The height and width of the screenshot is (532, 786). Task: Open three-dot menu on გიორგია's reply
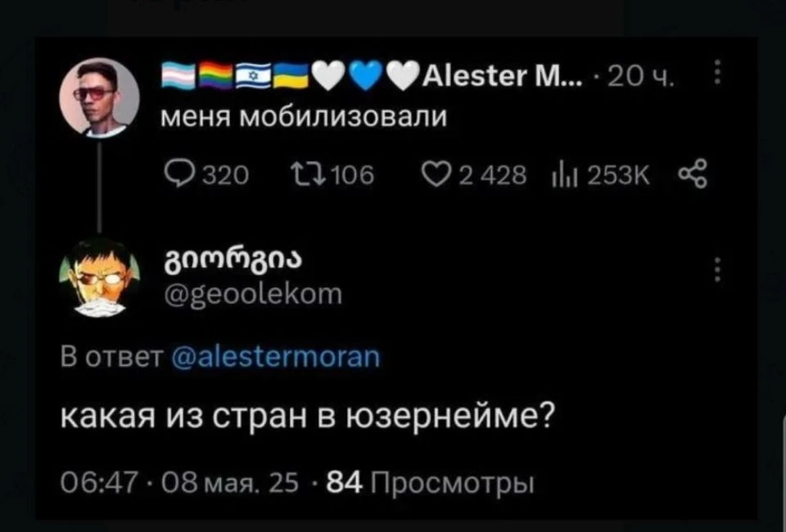[x=717, y=269]
